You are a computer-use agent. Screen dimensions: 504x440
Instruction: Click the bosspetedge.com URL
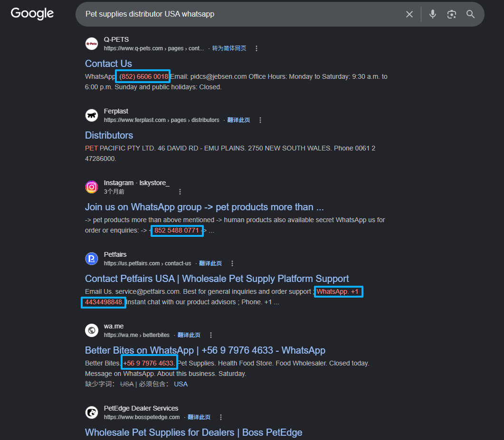[x=142, y=417]
